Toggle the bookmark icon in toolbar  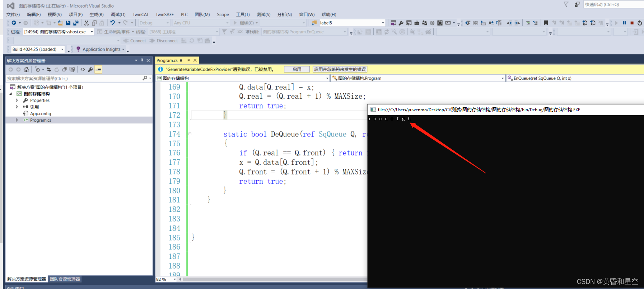[546, 23]
